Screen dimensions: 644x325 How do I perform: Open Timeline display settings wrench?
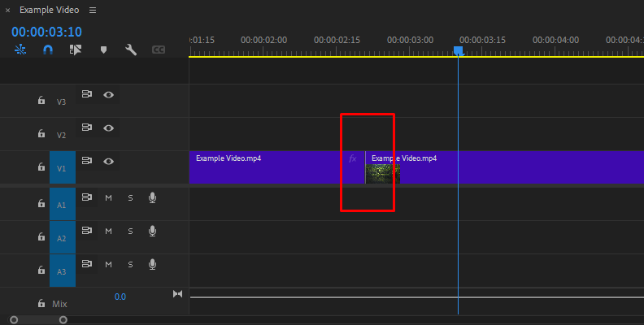click(130, 50)
